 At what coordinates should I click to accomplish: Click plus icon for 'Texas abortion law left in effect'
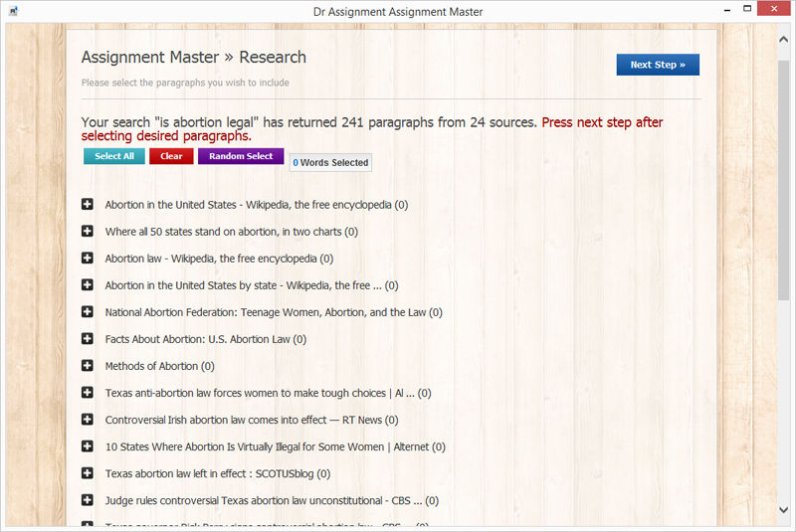(x=88, y=473)
